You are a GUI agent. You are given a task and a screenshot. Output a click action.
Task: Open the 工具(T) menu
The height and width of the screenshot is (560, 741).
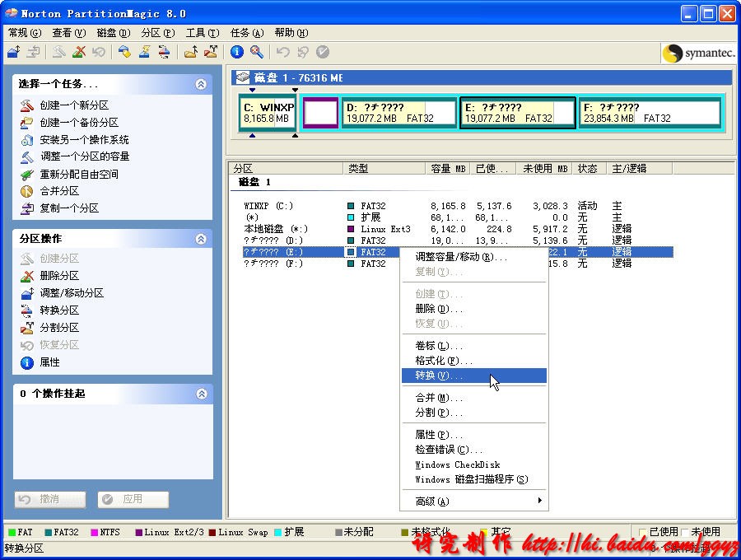pyautogui.click(x=203, y=33)
